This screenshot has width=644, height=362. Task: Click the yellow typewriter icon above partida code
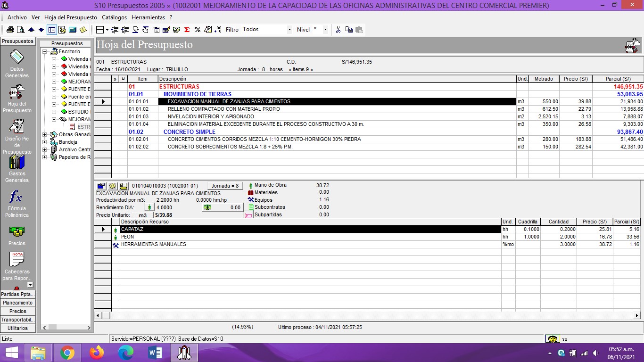pos(124,186)
